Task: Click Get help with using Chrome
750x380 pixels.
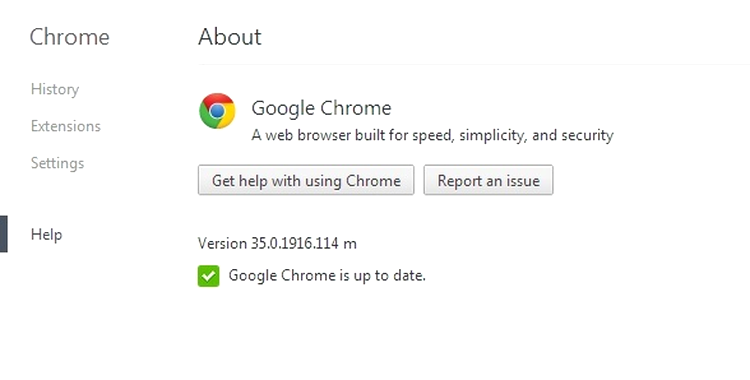Action: coord(306,180)
